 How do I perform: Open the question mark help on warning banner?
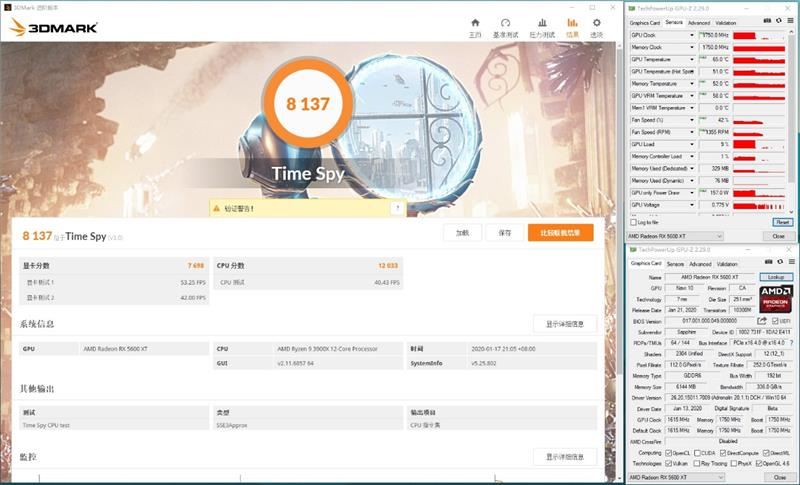(x=397, y=208)
